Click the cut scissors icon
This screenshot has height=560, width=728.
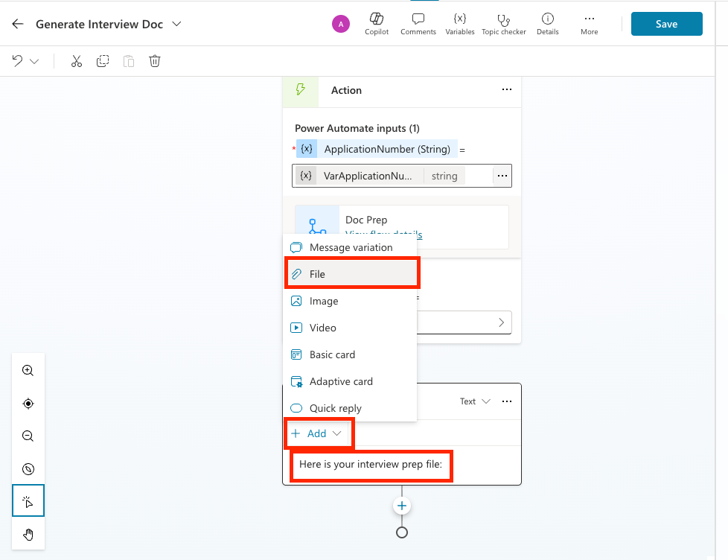(77, 61)
